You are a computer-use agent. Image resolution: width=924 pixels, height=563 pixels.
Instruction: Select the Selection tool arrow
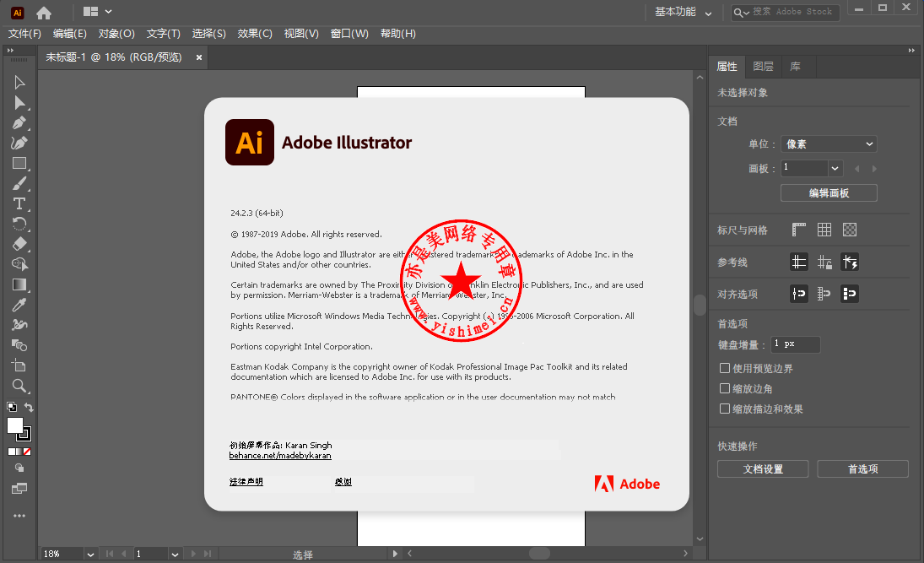(19, 82)
